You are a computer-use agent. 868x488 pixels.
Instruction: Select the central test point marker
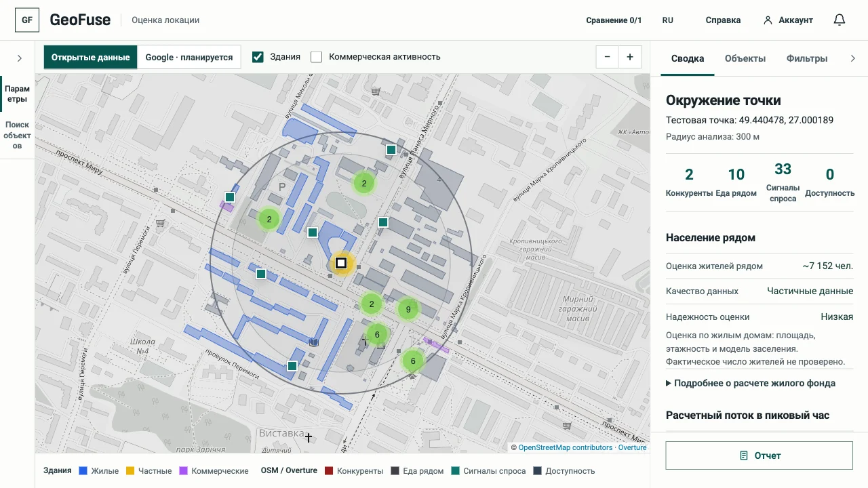342,263
